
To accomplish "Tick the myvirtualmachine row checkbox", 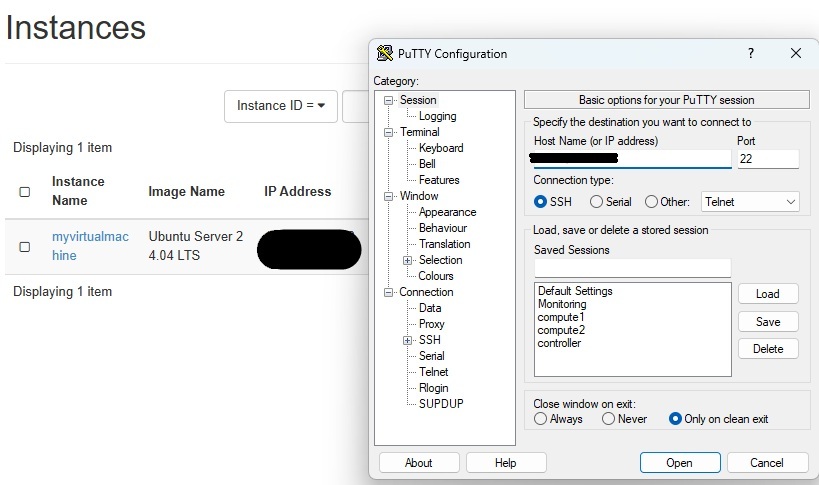I will click(25, 246).
